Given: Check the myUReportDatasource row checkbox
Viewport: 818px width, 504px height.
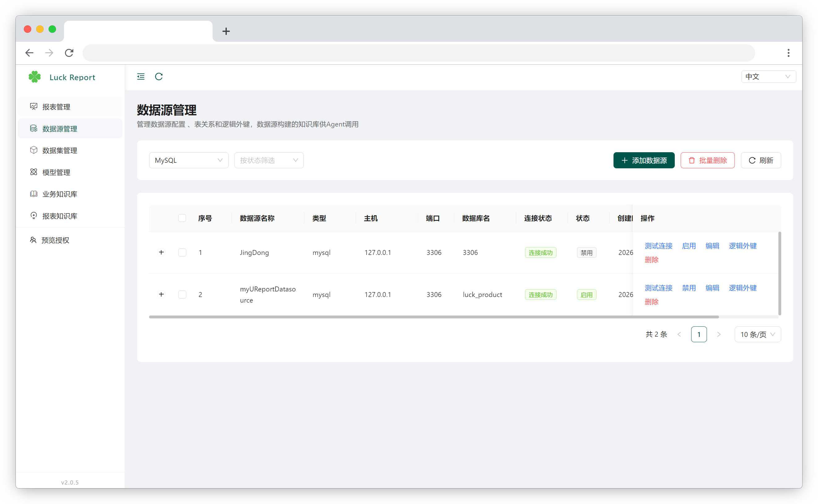Looking at the screenshot, I should [x=182, y=294].
